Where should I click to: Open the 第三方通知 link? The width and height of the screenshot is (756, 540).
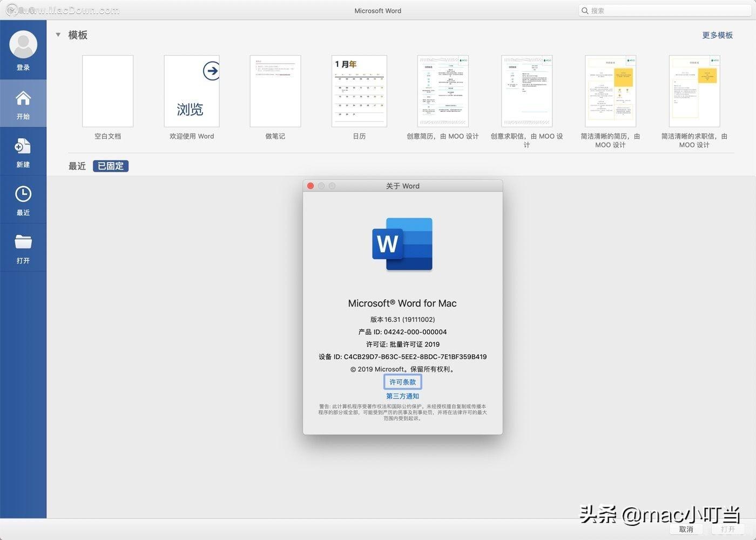402,396
